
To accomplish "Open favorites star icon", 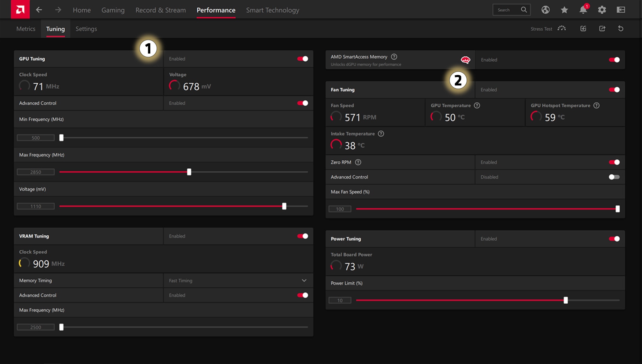I will coord(564,10).
